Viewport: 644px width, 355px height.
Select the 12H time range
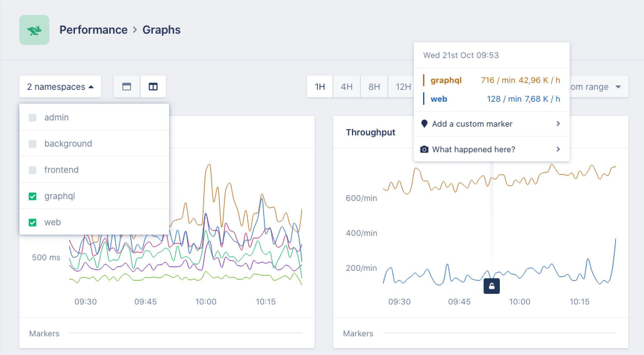(x=404, y=87)
